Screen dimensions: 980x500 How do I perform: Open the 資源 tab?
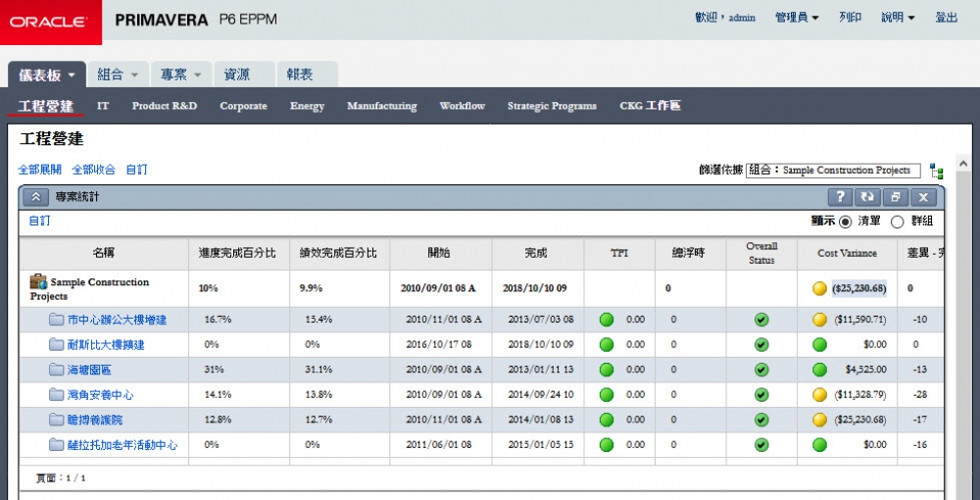tap(244, 75)
